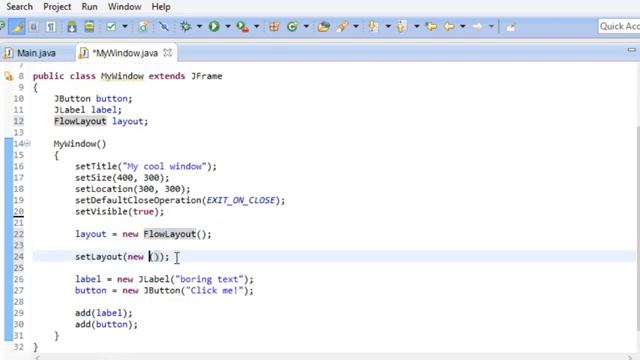Image resolution: width=640 pixels, height=360 pixels.
Task: Open Android Virtual Device Manager icon
Action: pyautogui.click(x=89, y=27)
